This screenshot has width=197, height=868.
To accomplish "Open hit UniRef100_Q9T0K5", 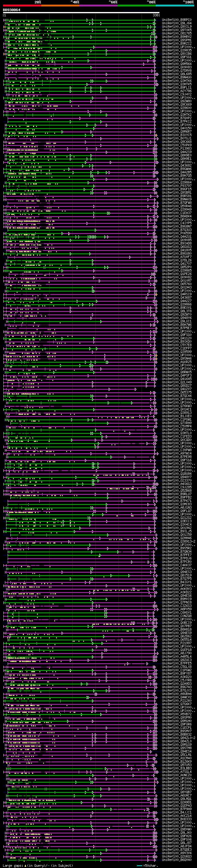I will click(x=177, y=30).
